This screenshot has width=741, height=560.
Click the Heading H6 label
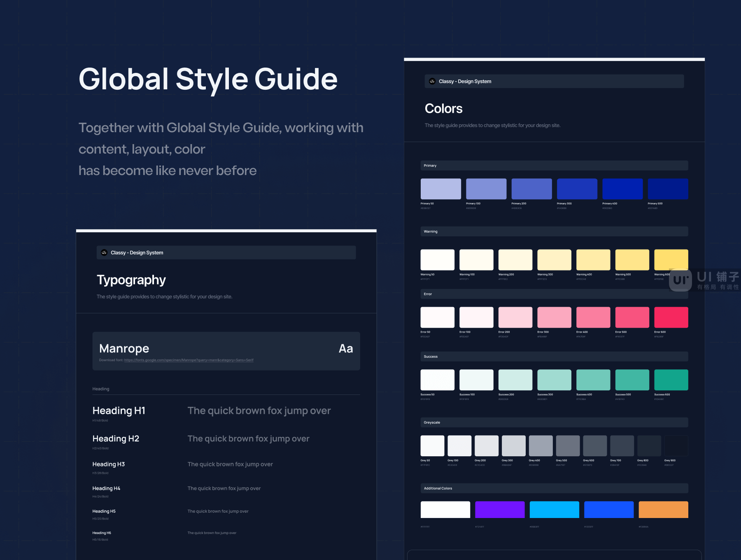[102, 533]
